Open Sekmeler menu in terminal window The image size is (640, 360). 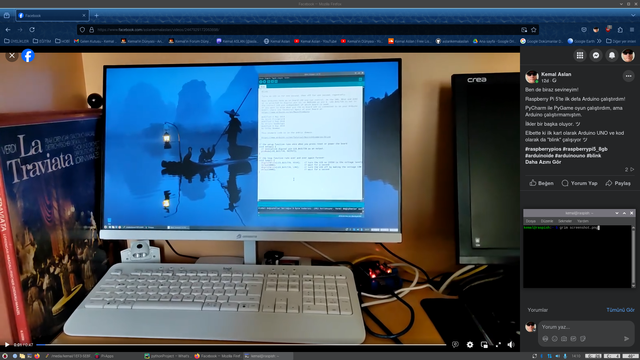tap(565, 221)
